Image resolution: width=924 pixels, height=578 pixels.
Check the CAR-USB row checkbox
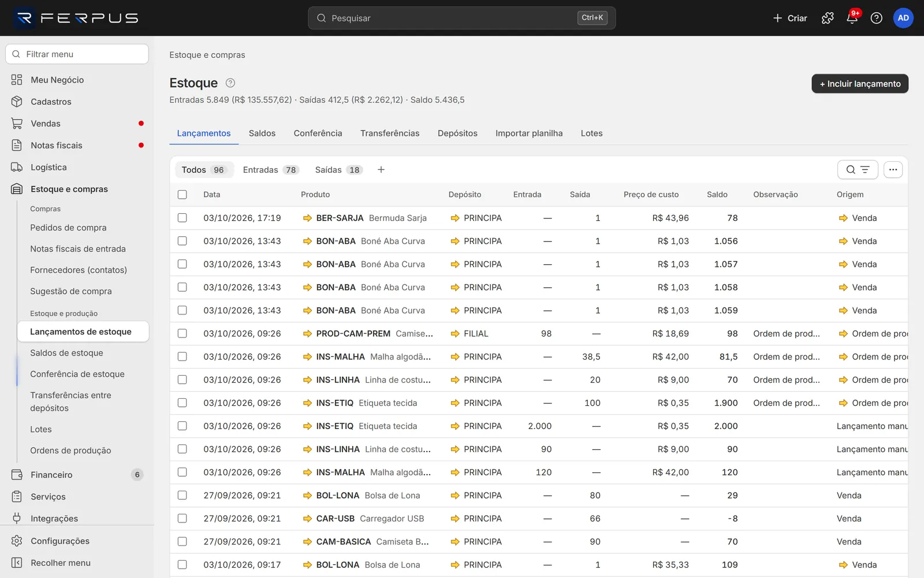coord(182,518)
